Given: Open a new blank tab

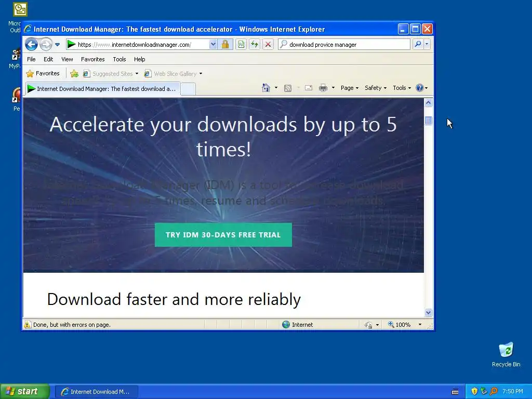Looking at the screenshot, I should click(x=188, y=89).
